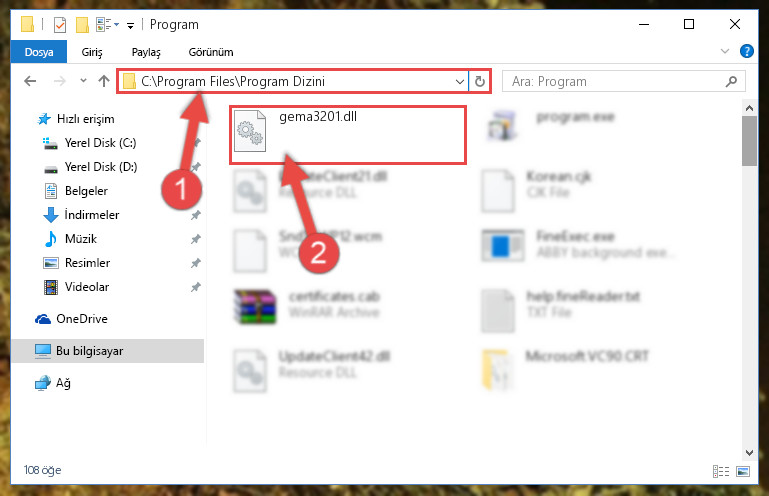Screen dimensions: 769x496
Task: Open the Dosya tab
Action: pos(39,52)
